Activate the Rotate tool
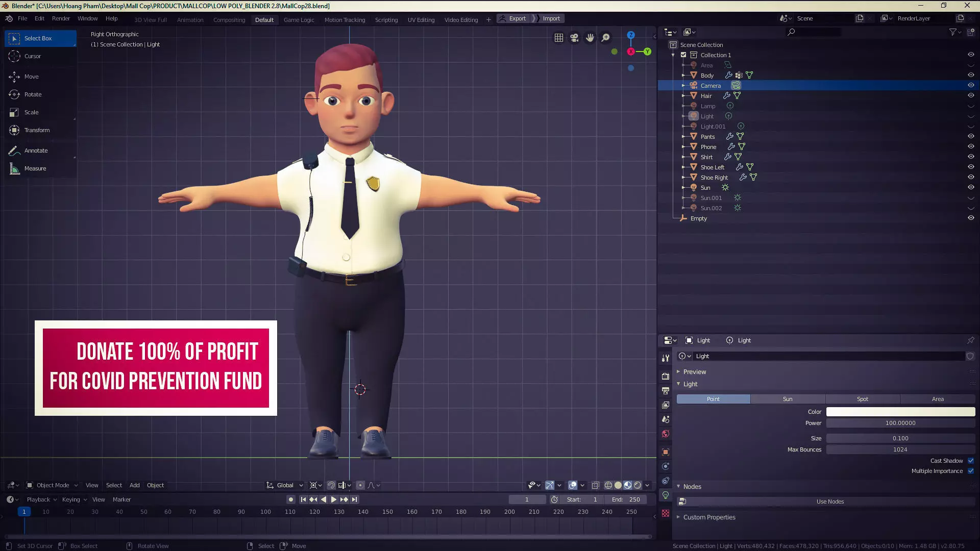This screenshot has height=551, width=980. [x=33, y=94]
